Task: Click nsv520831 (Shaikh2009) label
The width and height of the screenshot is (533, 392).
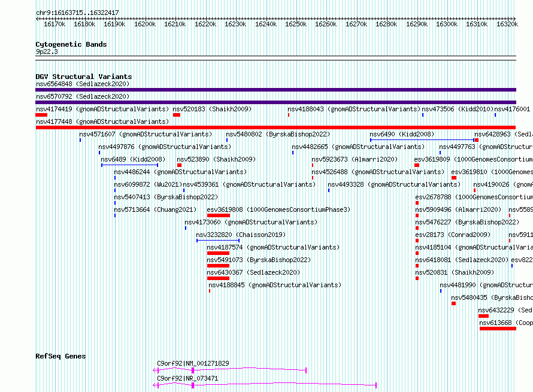Action: tap(455, 272)
